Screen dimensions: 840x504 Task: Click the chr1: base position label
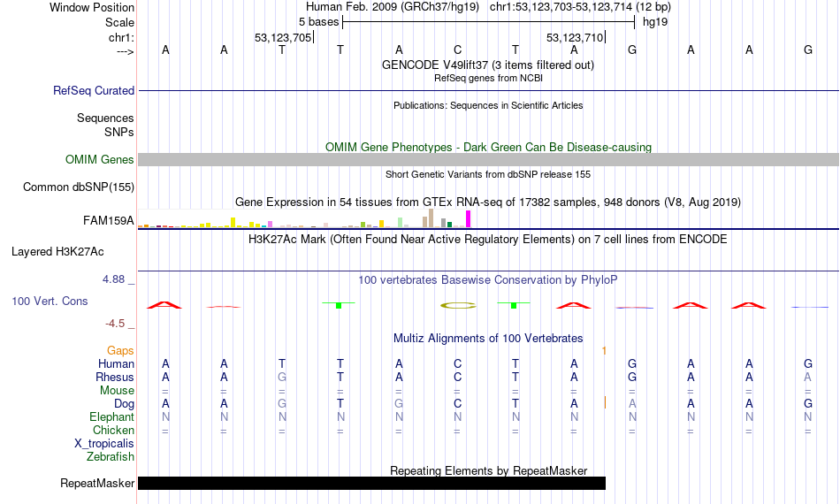pyautogui.click(x=121, y=37)
